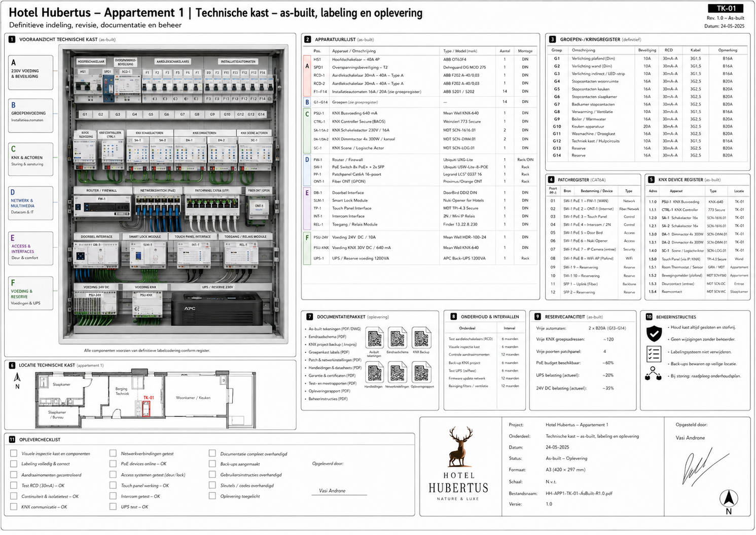Viewport: 756px width, 535px height.
Task: Open the QR code captioned As-built tekeningen
Action: point(375,338)
